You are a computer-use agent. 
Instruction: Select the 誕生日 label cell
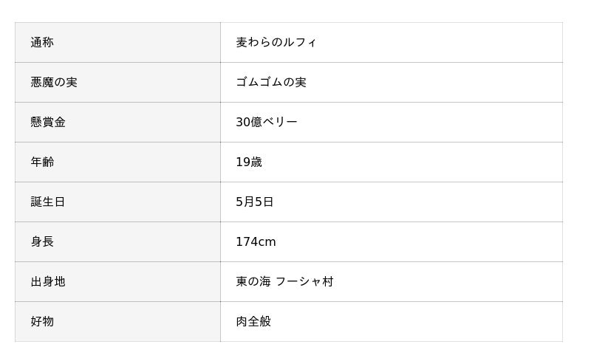pyautogui.click(x=48, y=202)
